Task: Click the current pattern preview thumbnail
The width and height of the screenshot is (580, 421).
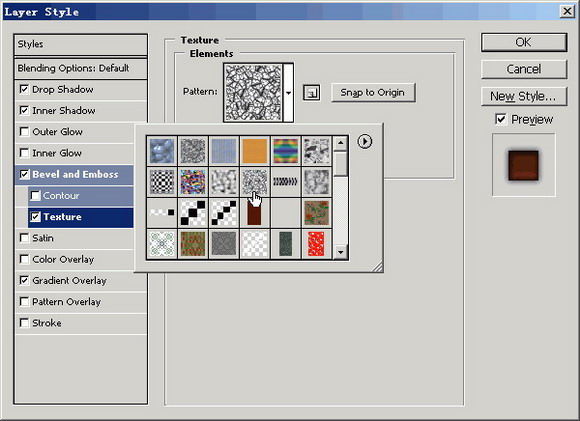Action: pos(253,92)
